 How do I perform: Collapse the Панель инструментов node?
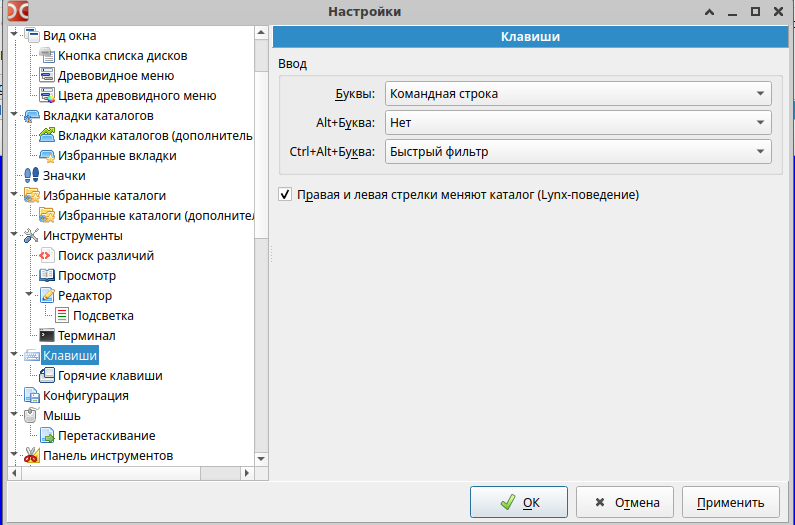14,454
